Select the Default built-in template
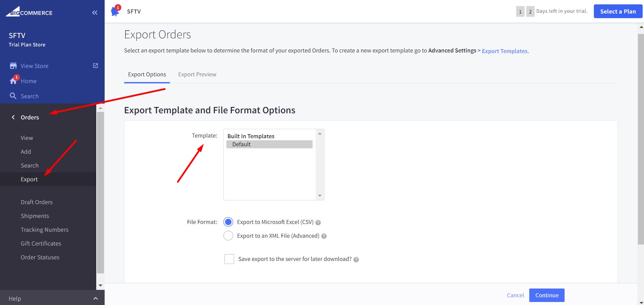 pyautogui.click(x=241, y=144)
